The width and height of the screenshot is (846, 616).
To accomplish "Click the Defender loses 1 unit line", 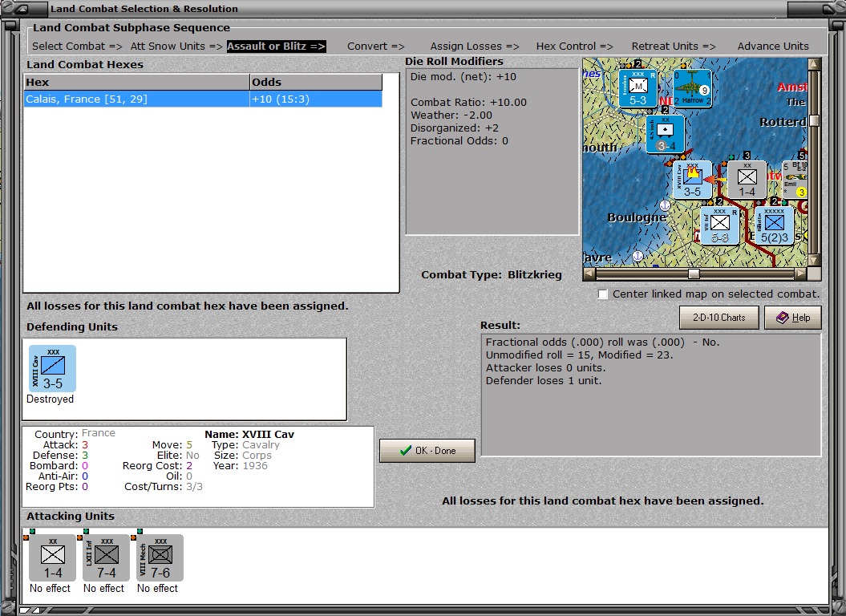I will (544, 381).
